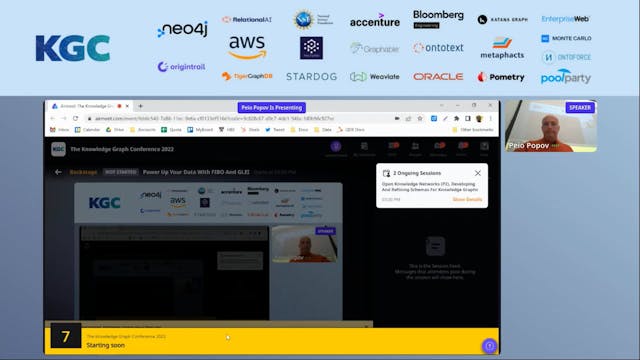Close the Airmeet browser tab
Viewport: 640px width, 360px height.
[127, 106]
